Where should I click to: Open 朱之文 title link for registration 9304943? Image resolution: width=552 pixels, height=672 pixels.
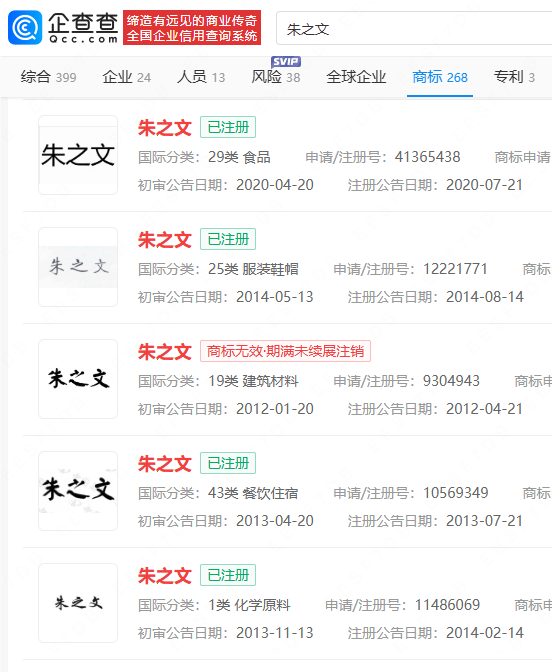[x=165, y=352]
